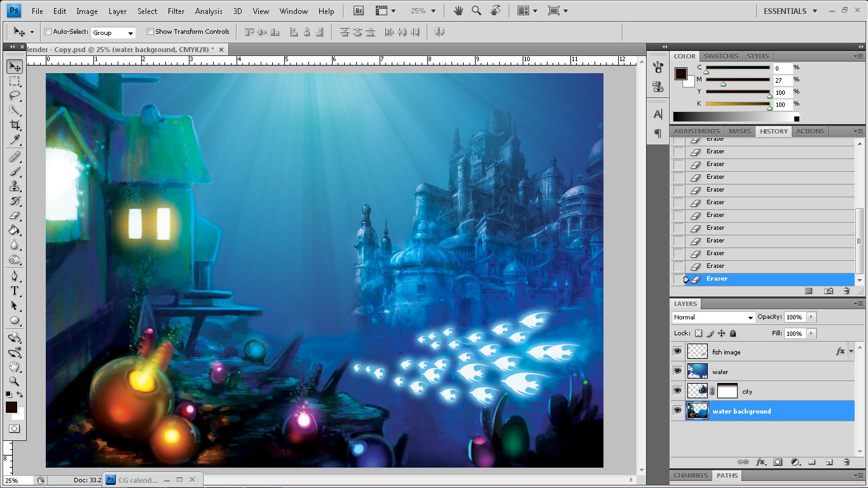Select the Healing Brush tool

coord(15,157)
